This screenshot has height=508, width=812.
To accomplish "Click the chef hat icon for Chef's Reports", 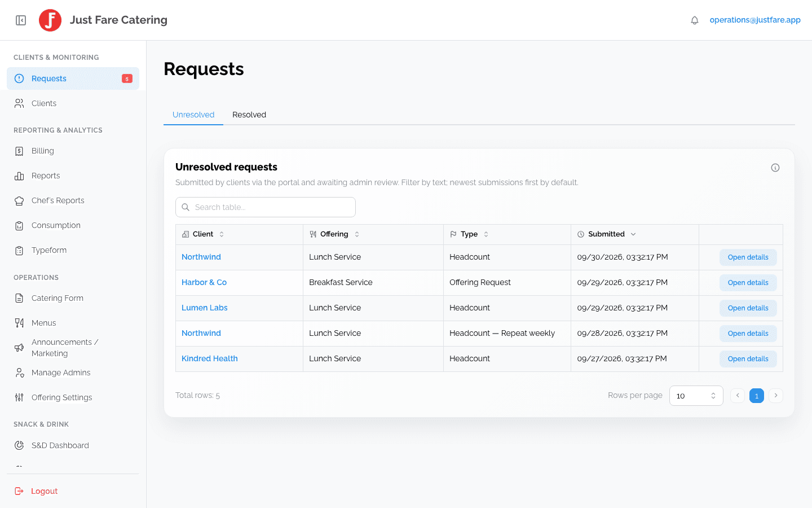I will point(19,201).
